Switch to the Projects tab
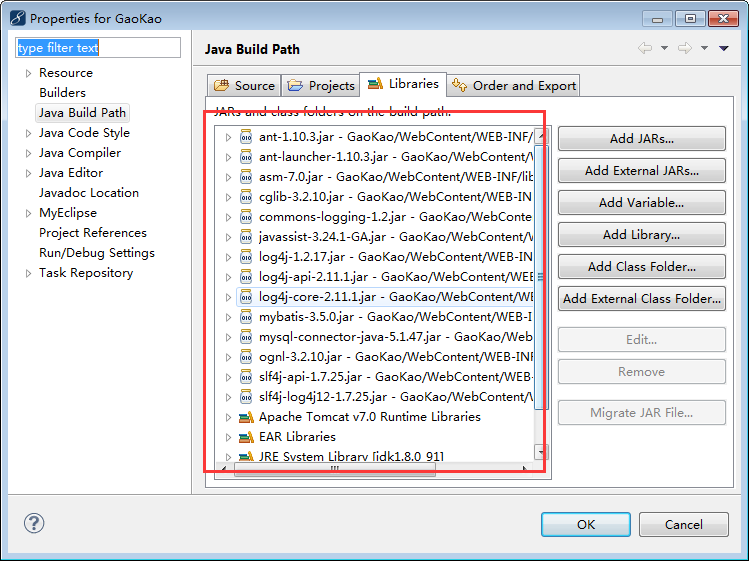 coord(320,86)
